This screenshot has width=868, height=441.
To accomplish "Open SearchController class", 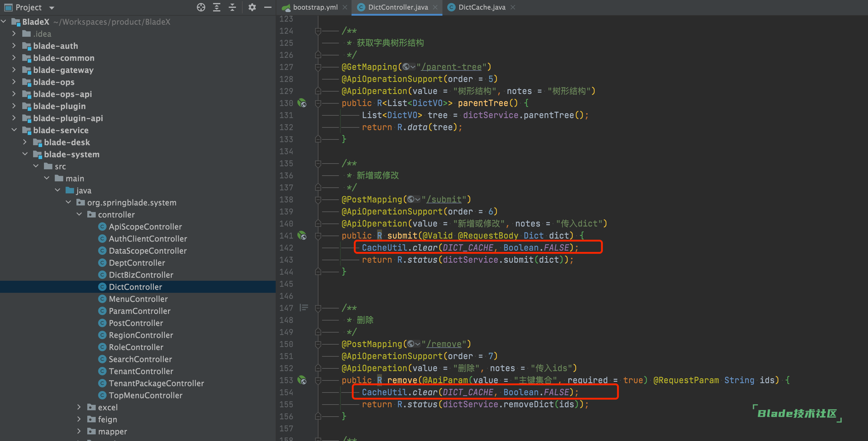I will click(140, 359).
